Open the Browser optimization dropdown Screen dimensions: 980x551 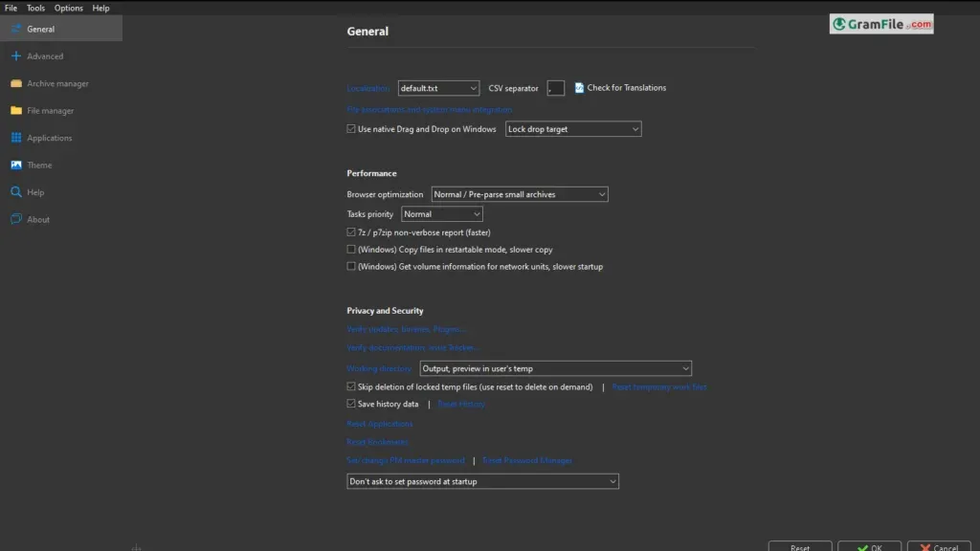tap(520, 194)
